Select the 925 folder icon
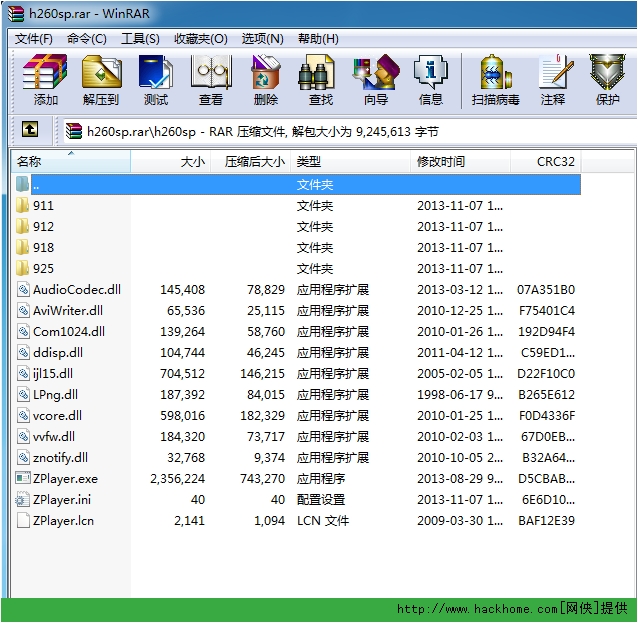 pyautogui.click(x=23, y=268)
